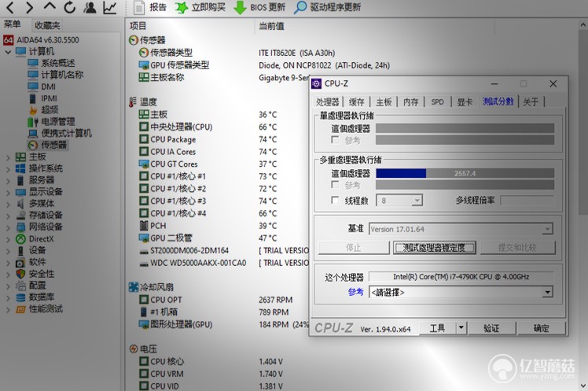Open the 主板 tab in CPU-Z

pos(384,101)
